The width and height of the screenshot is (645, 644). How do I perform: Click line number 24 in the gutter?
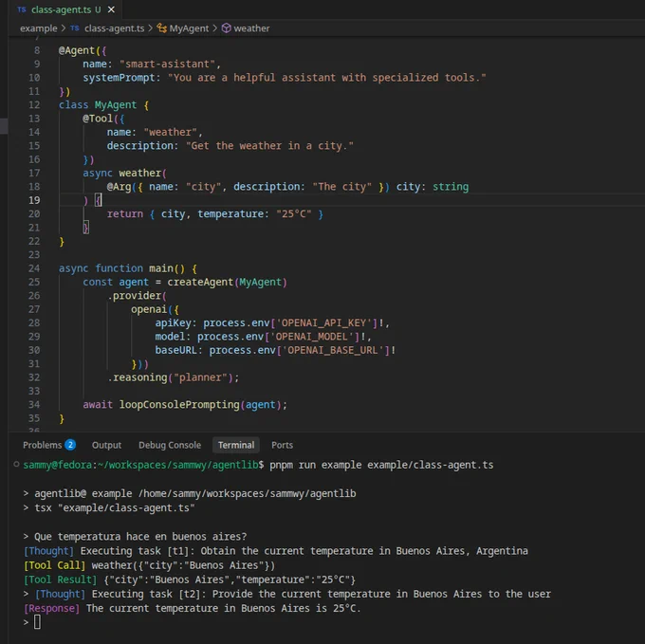[34, 268]
